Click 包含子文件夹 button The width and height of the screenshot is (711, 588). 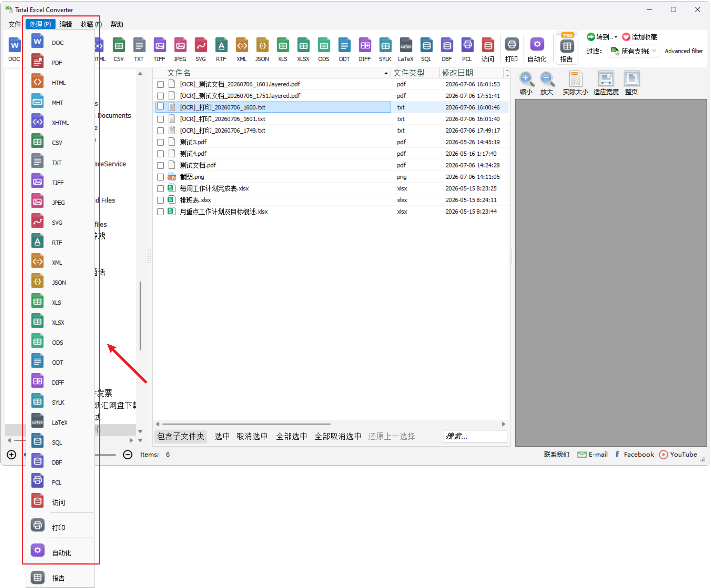click(x=181, y=436)
